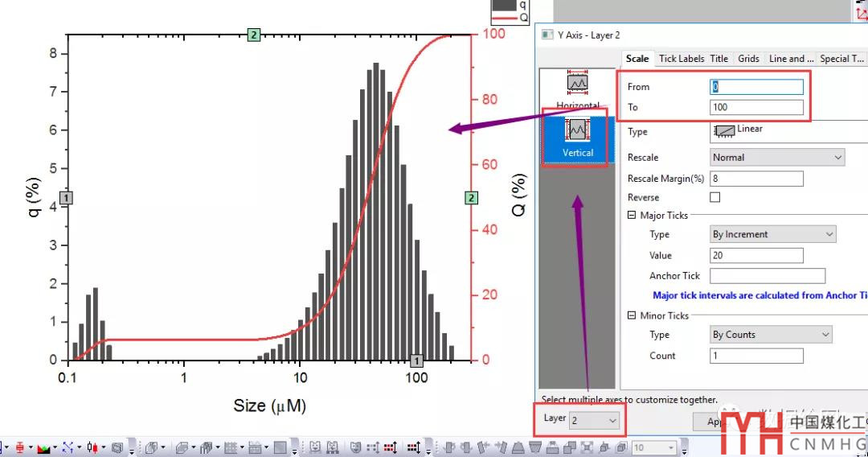Click the 3D cube icon beside size box

(621, 447)
